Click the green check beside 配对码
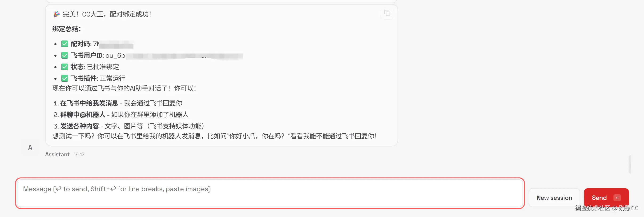This screenshot has height=217, width=644. [x=64, y=44]
